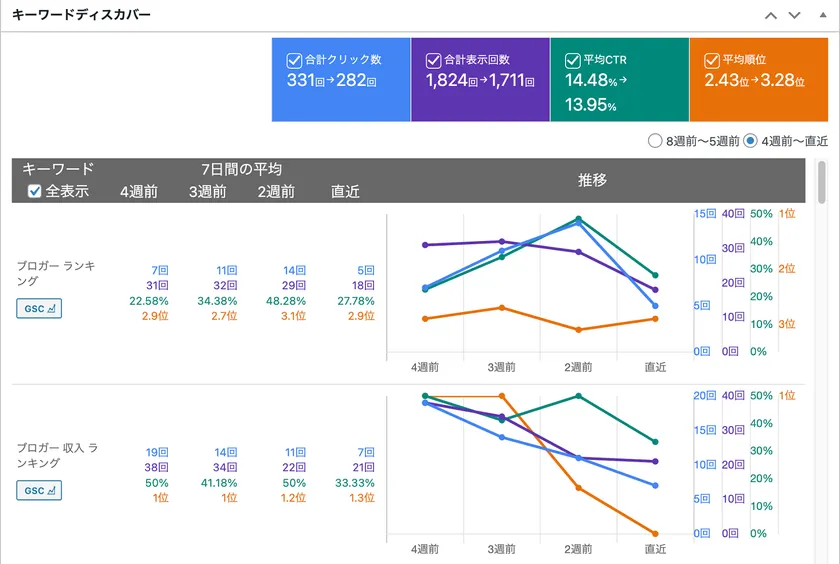This screenshot has width=840, height=564.
Task: Open GSC for ブロガー ランキング keyword
Action: (39, 309)
